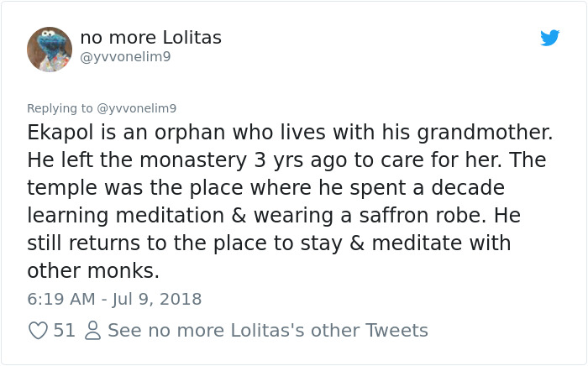Viewport: 588px width, 366px height.
Task: Click the @yvvonelim9 handle under the name
Action: 125,56
